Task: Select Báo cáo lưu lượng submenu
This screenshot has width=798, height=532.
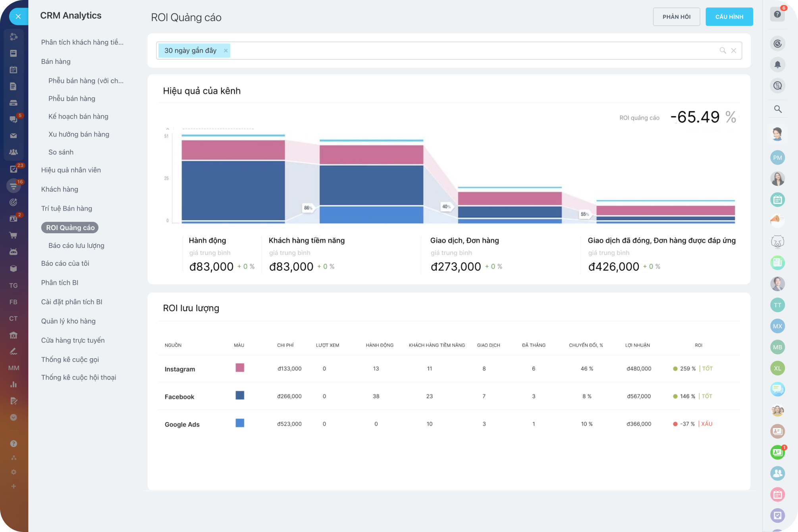Action: coord(76,246)
